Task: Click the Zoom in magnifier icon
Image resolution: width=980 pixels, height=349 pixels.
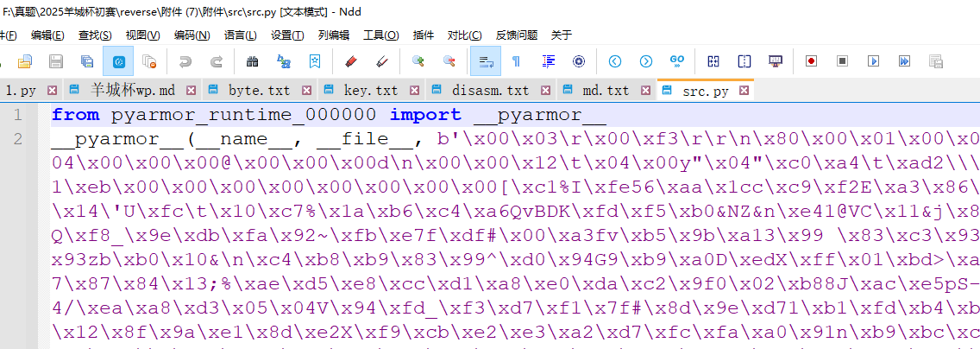Action: pos(418,61)
